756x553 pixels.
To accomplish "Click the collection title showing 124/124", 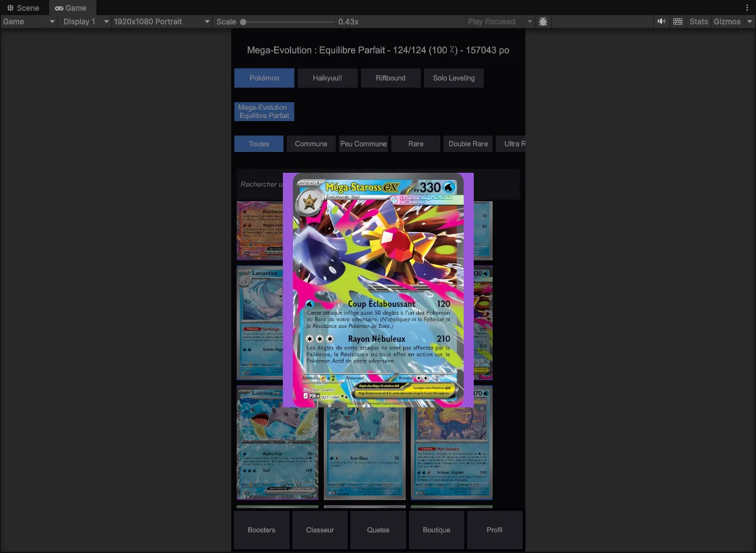I will click(x=378, y=50).
